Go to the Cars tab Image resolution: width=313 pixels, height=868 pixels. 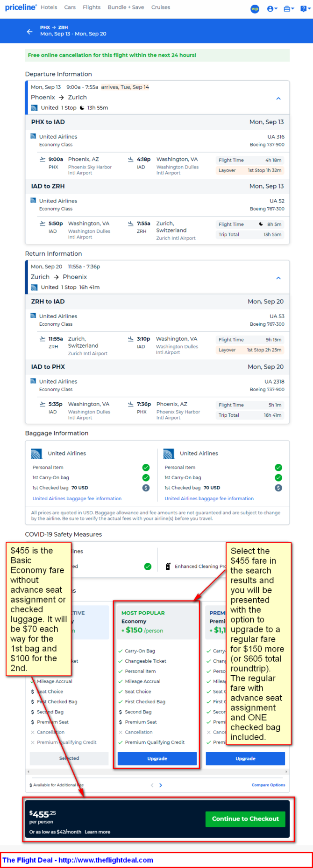[70, 7]
